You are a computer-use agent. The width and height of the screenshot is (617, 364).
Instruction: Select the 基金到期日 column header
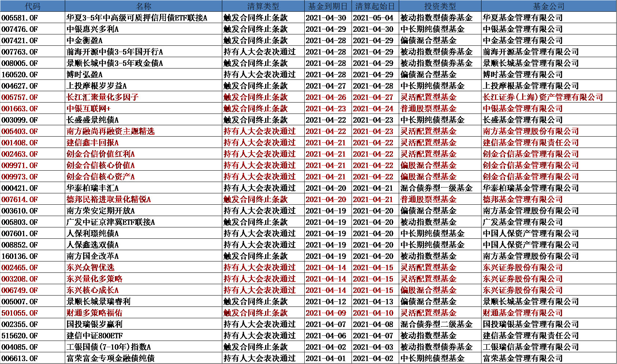click(x=328, y=6)
